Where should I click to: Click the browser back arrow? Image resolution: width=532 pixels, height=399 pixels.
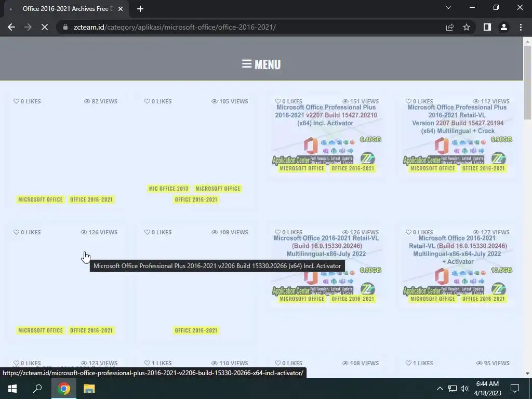coord(11,27)
